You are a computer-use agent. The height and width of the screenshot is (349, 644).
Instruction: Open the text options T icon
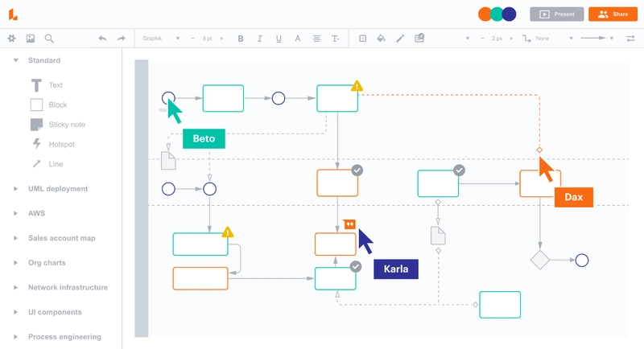pyautogui.click(x=336, y=39)
